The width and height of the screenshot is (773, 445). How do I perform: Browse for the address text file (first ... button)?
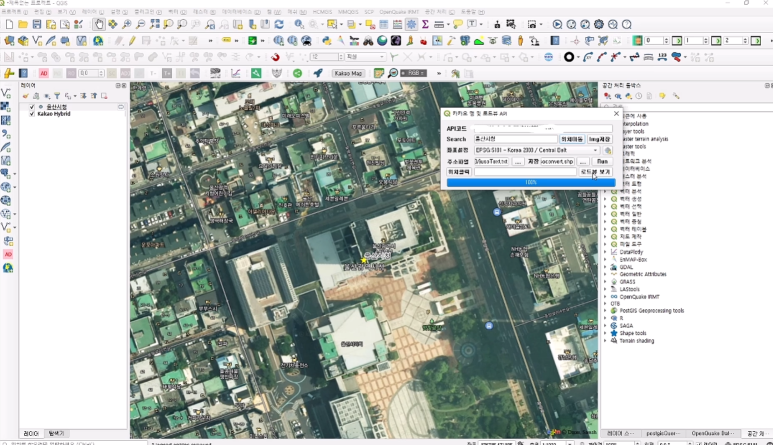[x=518, y=161]
